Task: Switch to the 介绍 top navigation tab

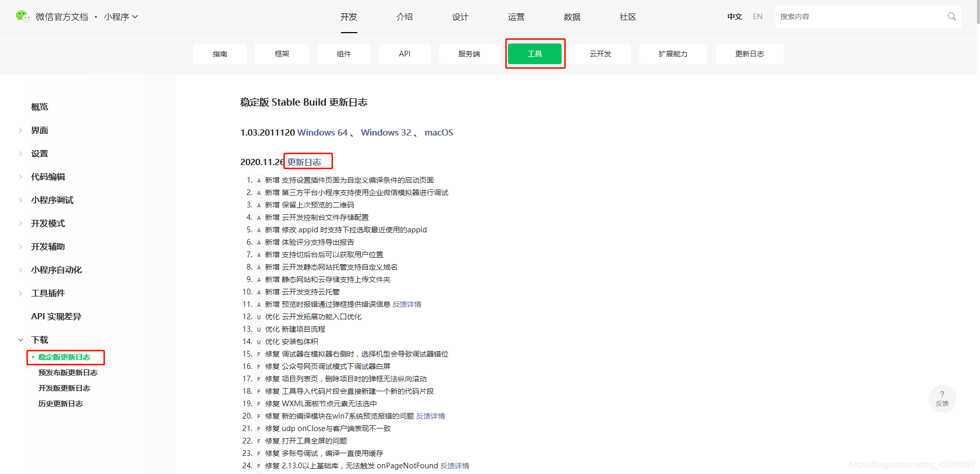Action: click(x=404, y=17)
